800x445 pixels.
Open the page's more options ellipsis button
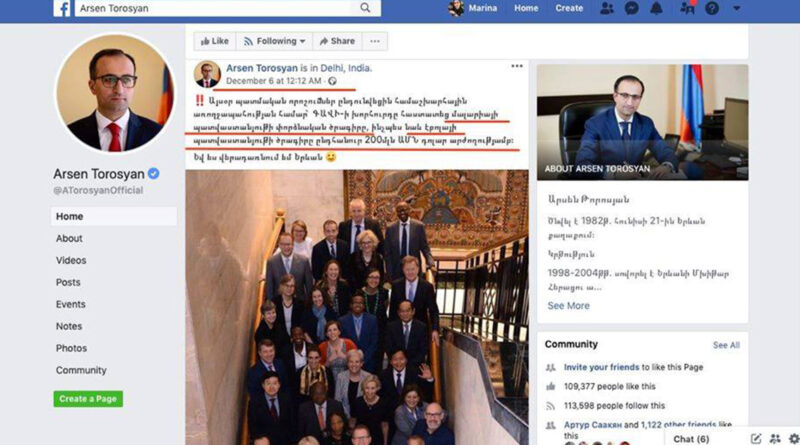tap(375, 41)
